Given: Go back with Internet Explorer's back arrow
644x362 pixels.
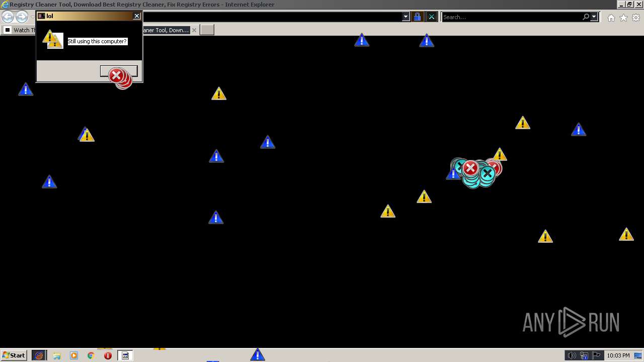Looking at the screenshot, I should (8, 17).
